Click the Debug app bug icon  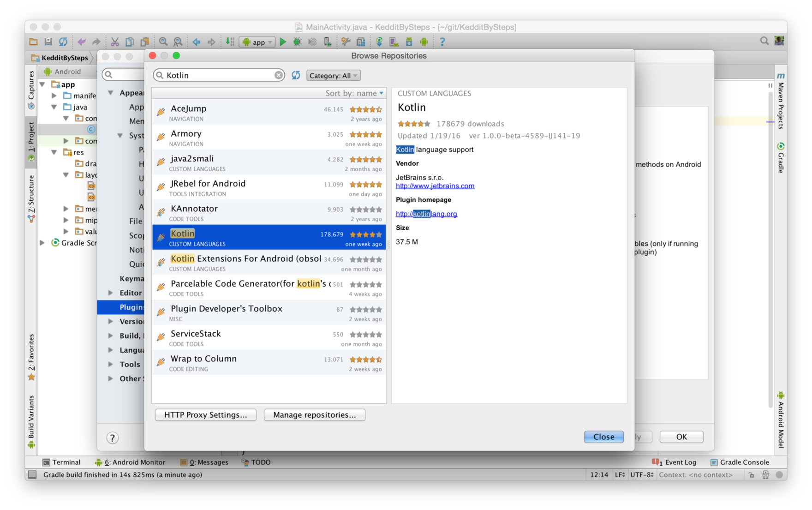298,42
